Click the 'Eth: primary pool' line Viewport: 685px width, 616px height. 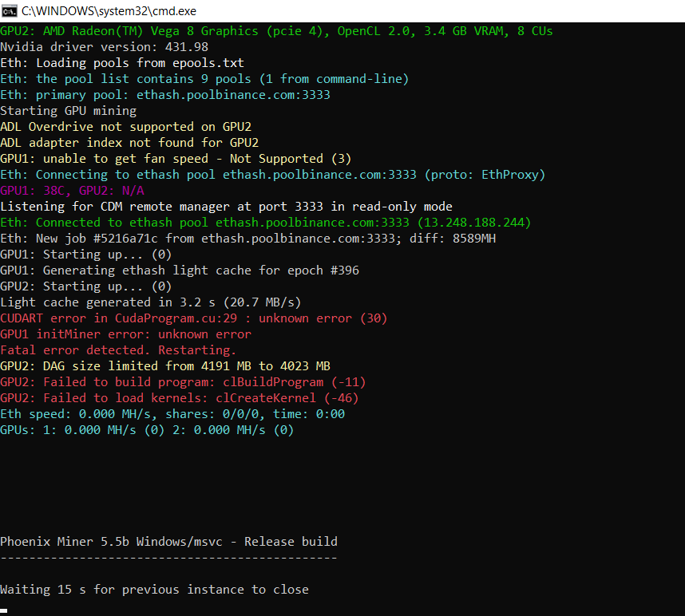pos(165,95)
